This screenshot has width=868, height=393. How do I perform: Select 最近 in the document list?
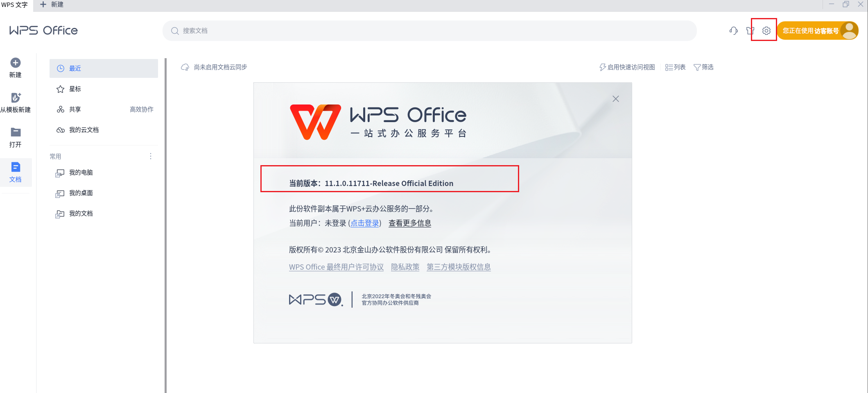[x=104, y=68]
